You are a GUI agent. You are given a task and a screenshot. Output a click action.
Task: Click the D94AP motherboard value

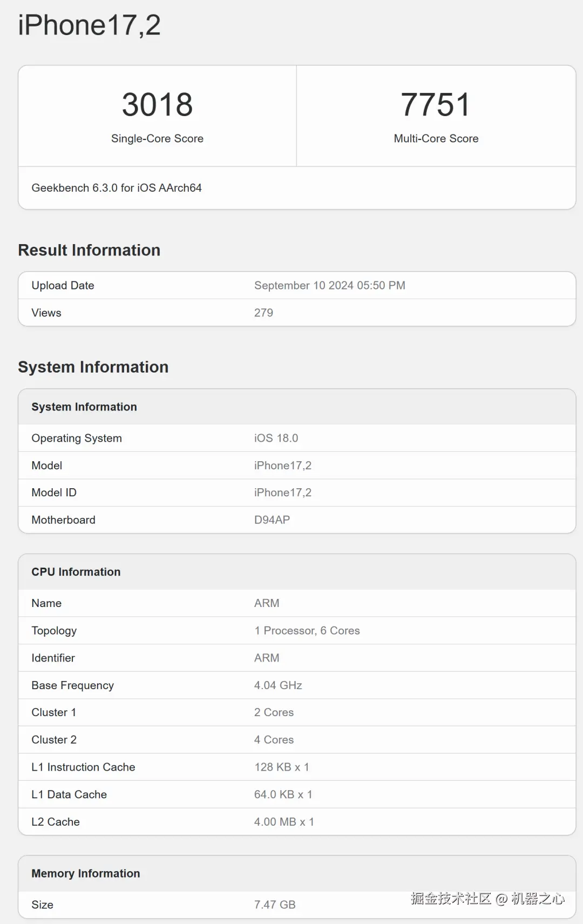[x=272, y=520]
